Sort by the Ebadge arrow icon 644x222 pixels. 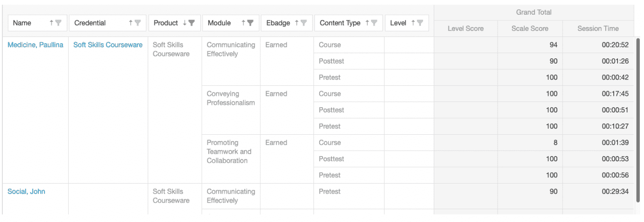click(297, 23)
